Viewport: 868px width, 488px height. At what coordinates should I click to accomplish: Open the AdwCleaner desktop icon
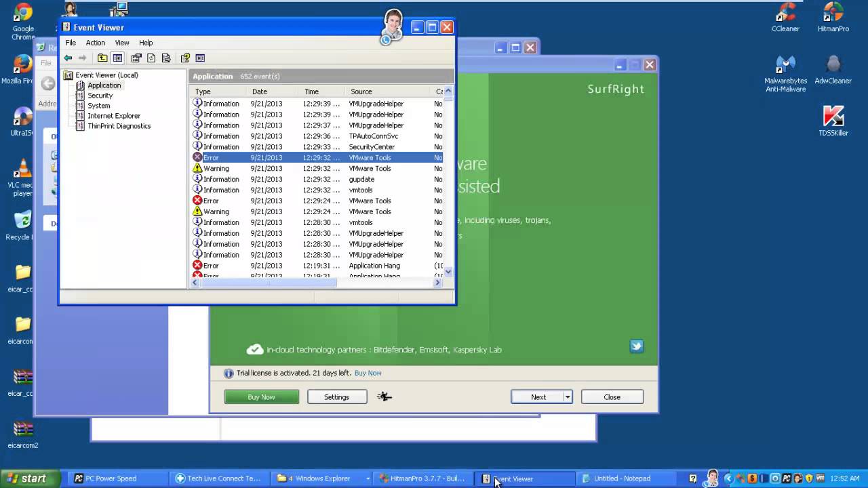[833, 70]
